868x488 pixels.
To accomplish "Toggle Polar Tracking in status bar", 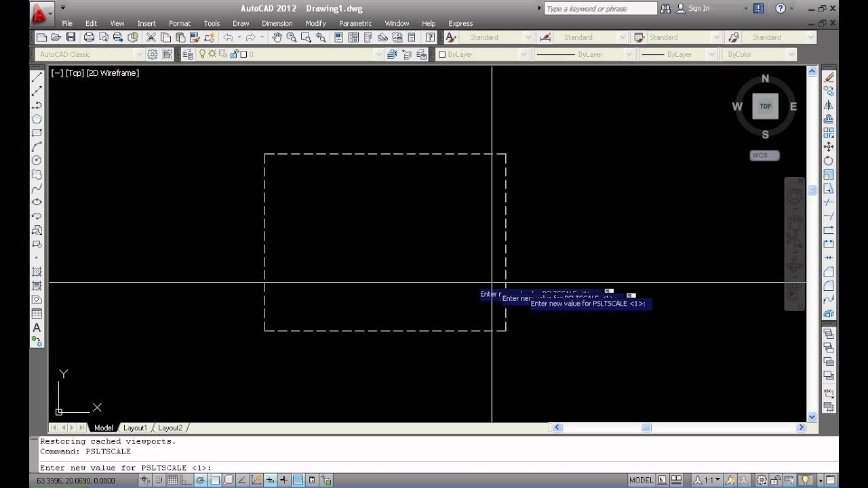I will [x=201, y=480].
